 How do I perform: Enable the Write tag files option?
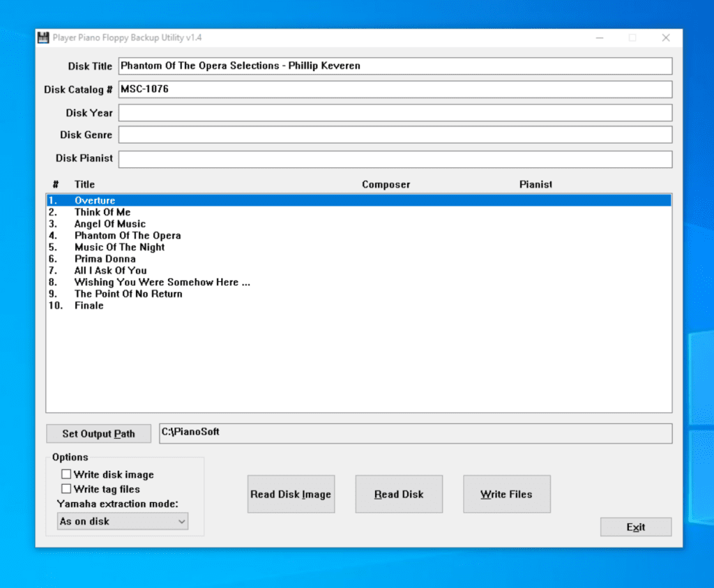click(67, 488)
